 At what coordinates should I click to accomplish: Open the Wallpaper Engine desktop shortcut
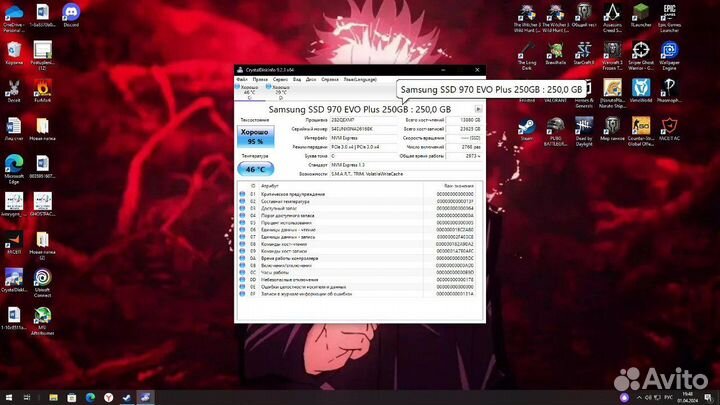(x=669, y=56)
